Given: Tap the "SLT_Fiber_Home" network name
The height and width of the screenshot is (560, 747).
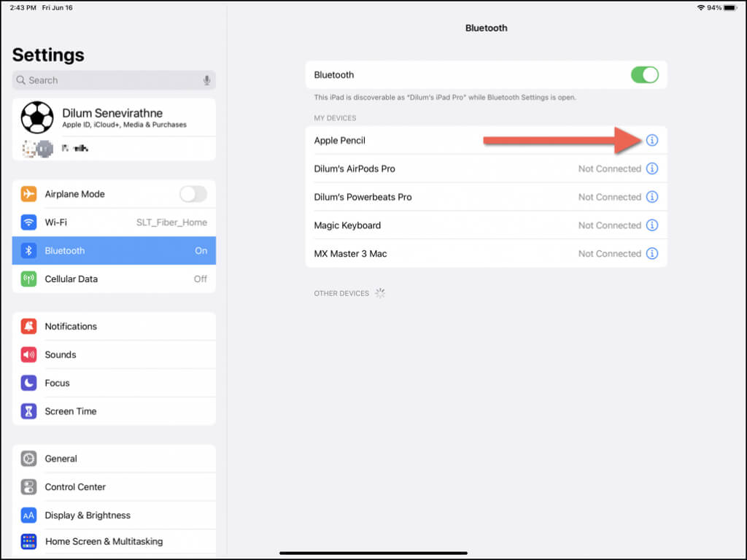Looking at the screenshot, I should coord(171,222).
